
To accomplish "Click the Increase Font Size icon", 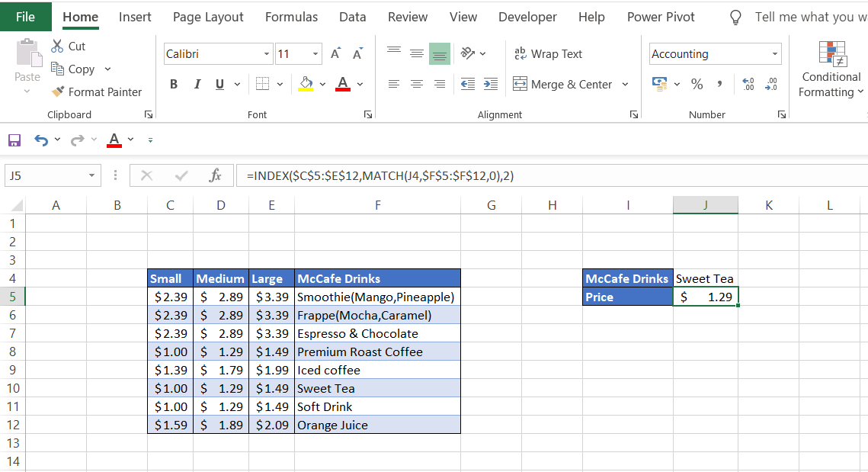I will (x=336, y=53).
